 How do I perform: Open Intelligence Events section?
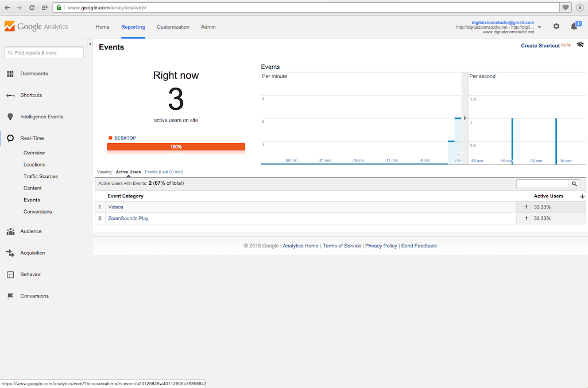pos(41,117)
